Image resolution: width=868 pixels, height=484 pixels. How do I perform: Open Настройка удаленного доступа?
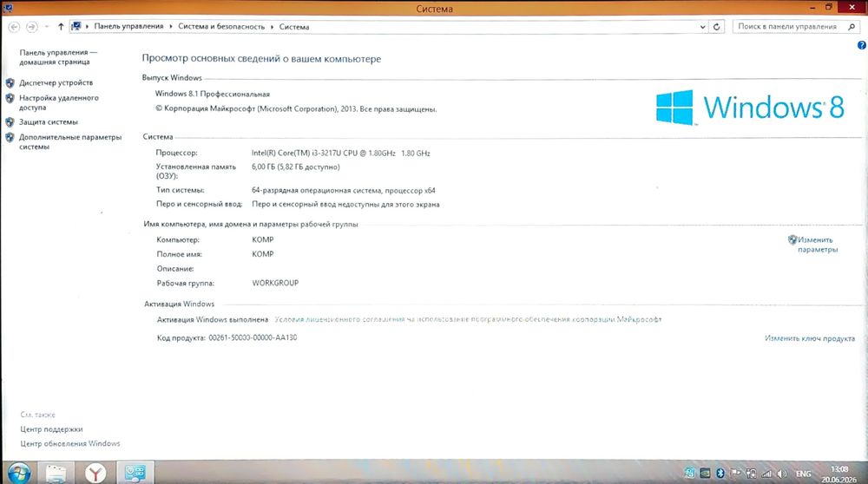click(59, 102)
